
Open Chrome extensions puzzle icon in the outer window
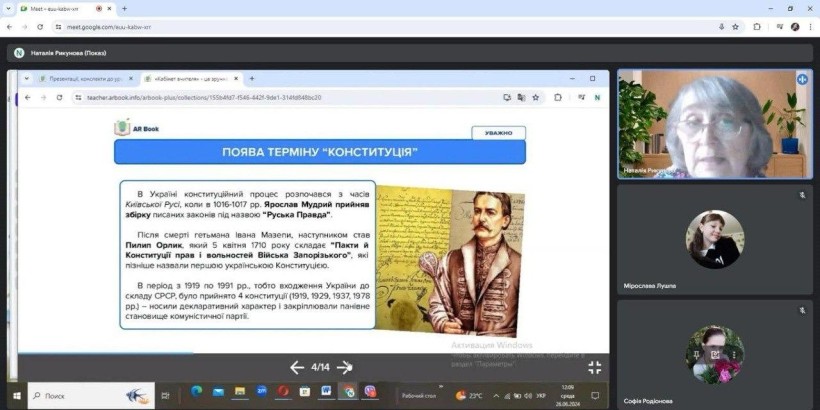click(757, 27)
